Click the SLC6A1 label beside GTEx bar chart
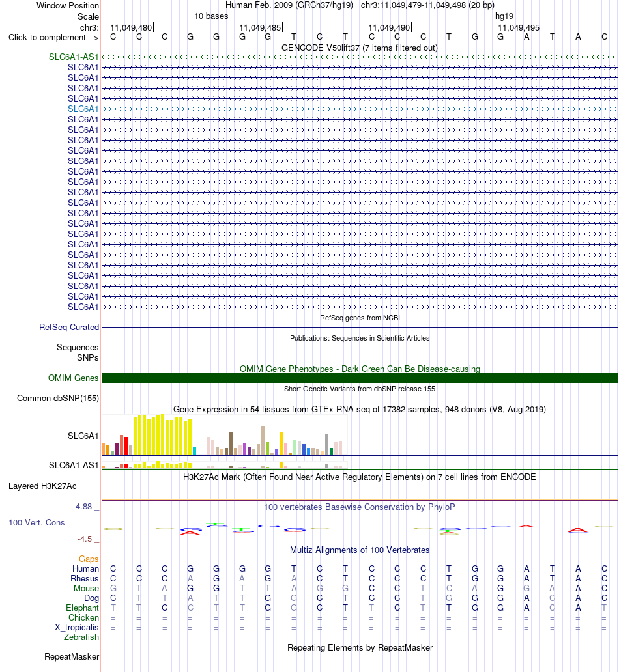The width and height of the screenshot is (619, 672). [x=83, y=436]
